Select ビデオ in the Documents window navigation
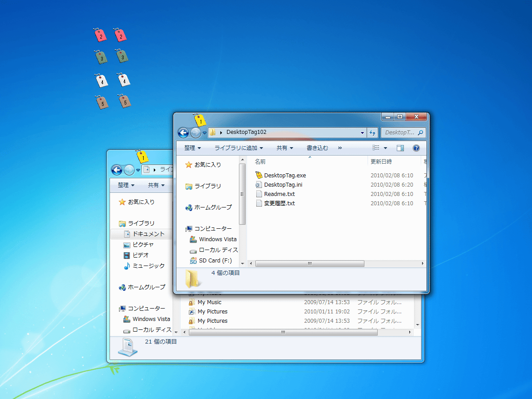Viewport: 532px width, 399px height. pos(136,255)
